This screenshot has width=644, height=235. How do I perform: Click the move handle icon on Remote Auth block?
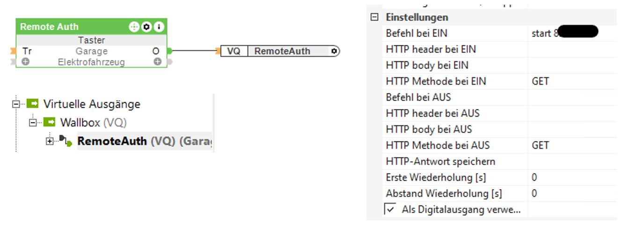pos(134,27)
